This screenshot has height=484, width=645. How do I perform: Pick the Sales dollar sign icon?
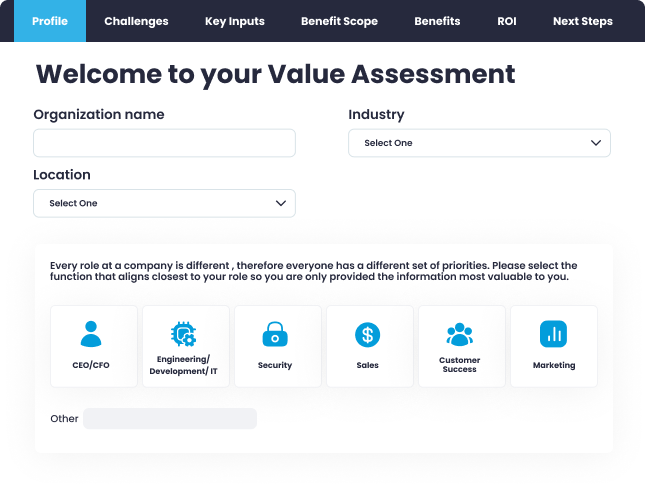click(367, 334)
